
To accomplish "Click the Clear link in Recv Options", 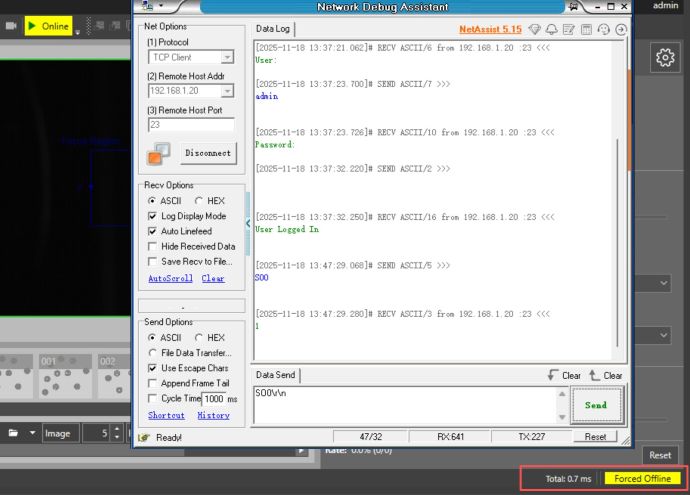I will [213, 278].
